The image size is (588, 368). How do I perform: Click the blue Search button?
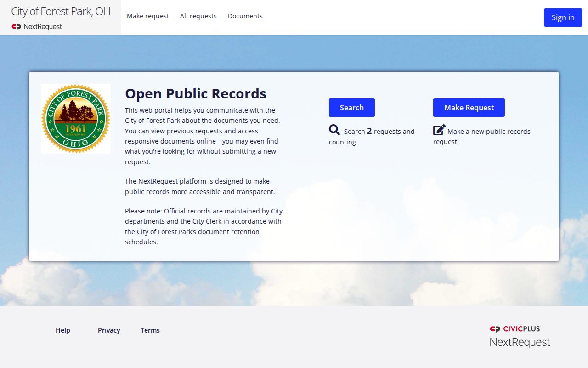pyautogui.click(x=352, y=108)
